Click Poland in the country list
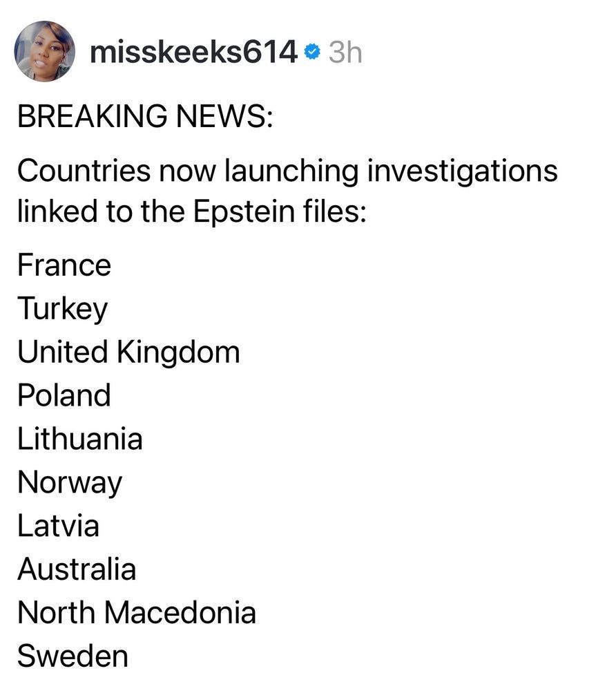The width and height of the screenshot is (616, 691). point(64,396)
